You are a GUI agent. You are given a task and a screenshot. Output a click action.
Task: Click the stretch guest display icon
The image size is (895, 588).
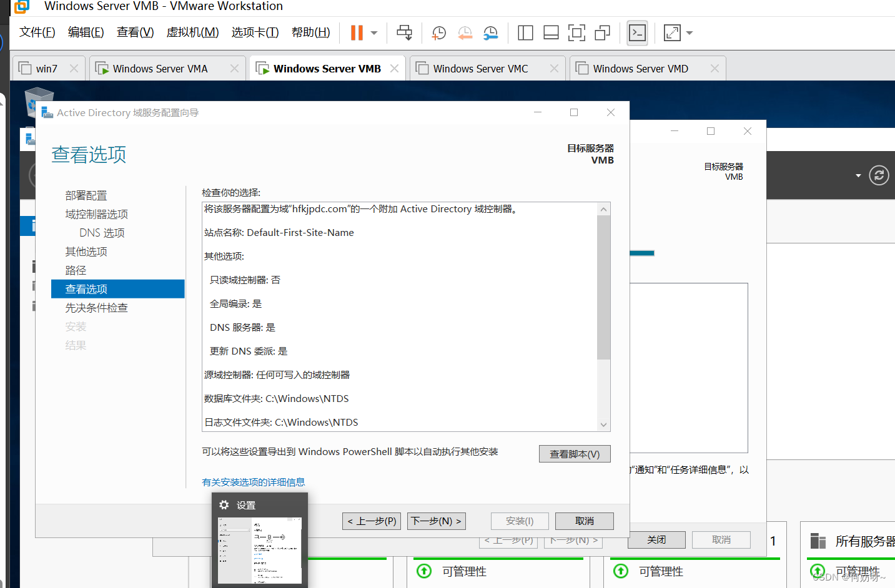point(672,33)
